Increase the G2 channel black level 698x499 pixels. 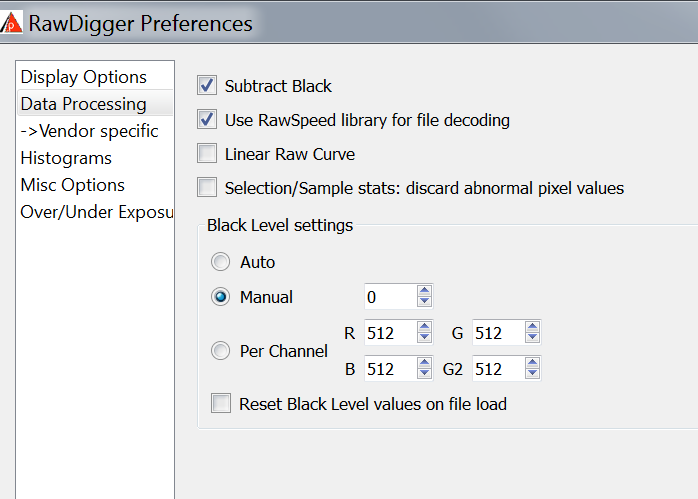pos(532,363)
